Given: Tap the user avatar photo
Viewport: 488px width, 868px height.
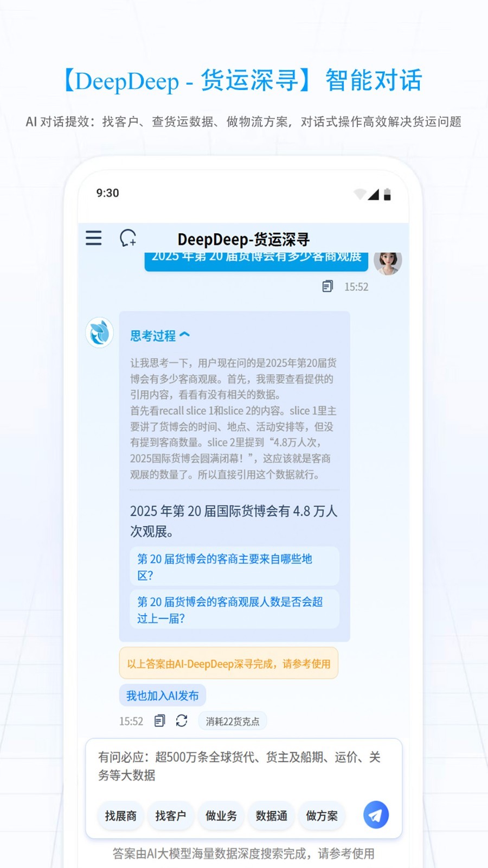Looking at the screenshot, I should coord(387,263).
